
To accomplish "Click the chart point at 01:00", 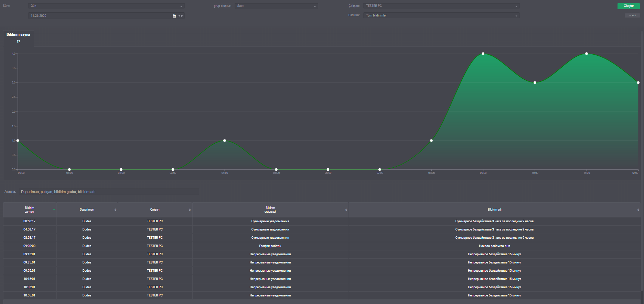I will [x=69, y=169].
